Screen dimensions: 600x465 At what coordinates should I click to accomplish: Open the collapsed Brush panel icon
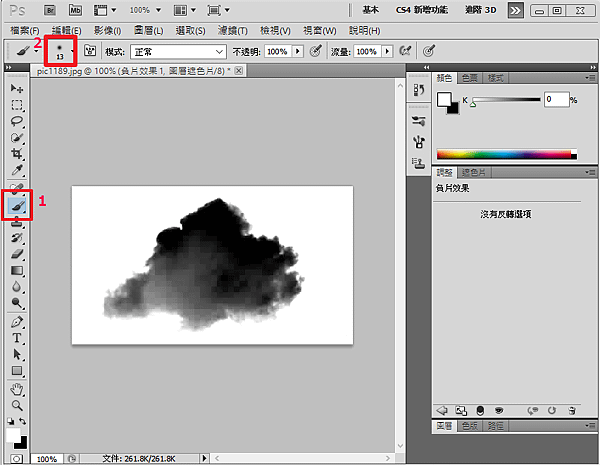[419, 121]
